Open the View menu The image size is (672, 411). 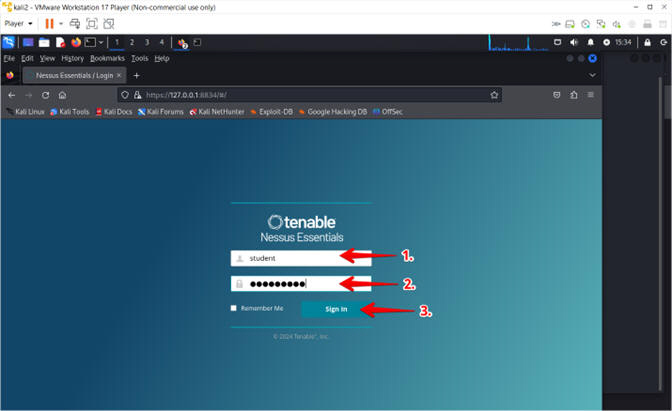[x=47, y=58]
